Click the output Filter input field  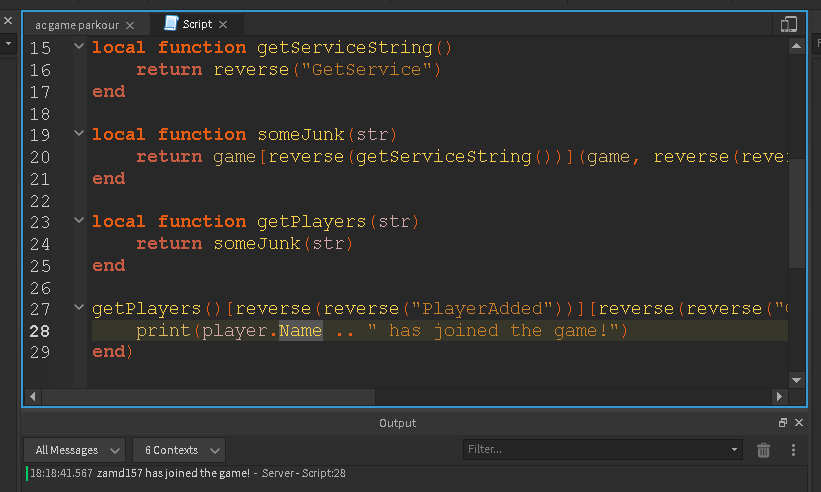[x=602, y=450]
